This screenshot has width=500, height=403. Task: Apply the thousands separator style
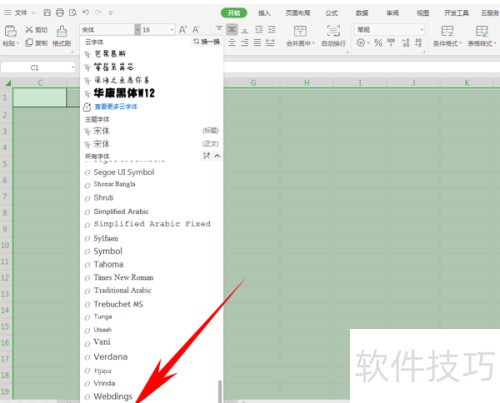[391, 43]
